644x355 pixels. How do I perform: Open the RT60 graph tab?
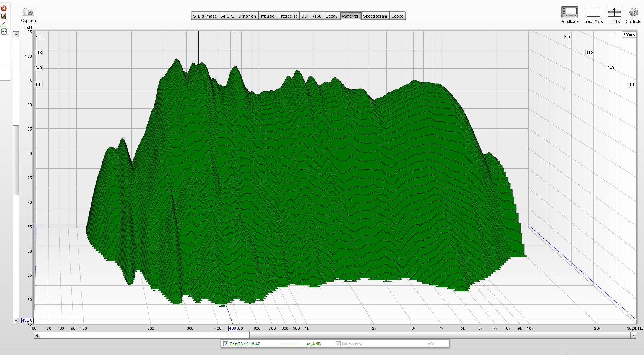(316, 16)
